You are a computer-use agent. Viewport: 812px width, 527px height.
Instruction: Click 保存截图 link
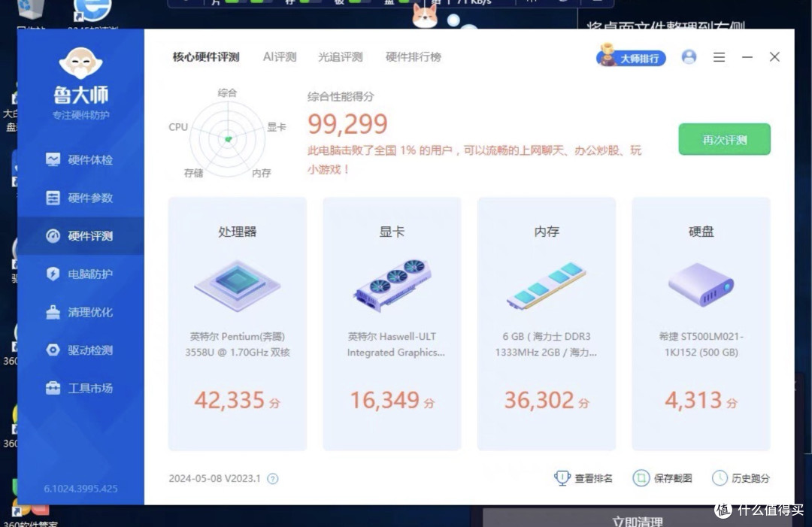673,478
